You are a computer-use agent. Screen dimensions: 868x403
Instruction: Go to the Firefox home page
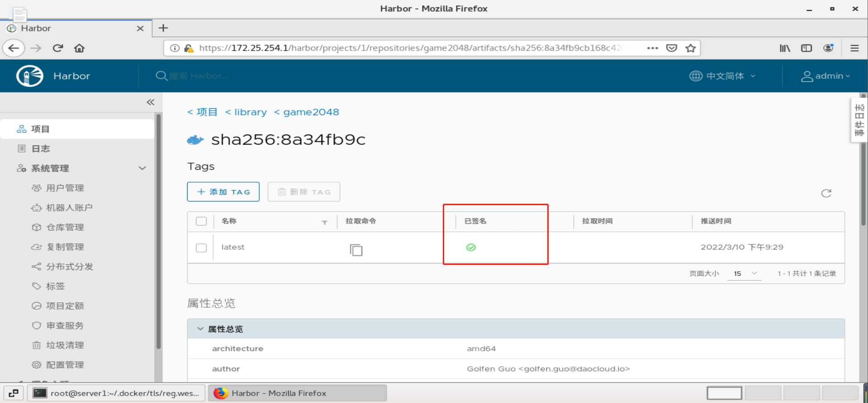79,48
